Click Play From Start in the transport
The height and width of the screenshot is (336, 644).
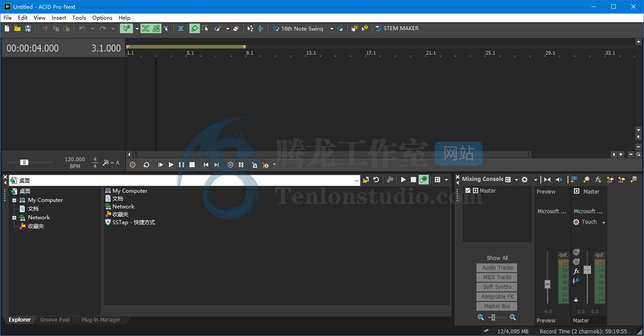pos(161,165)
